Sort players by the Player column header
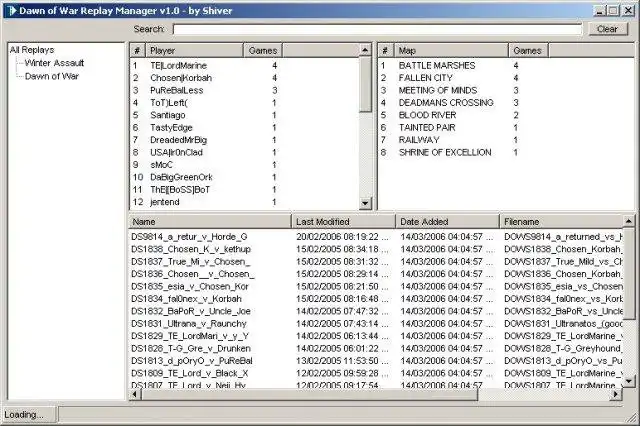The width and height of the screenshot is (640, 426). point(195,51)
